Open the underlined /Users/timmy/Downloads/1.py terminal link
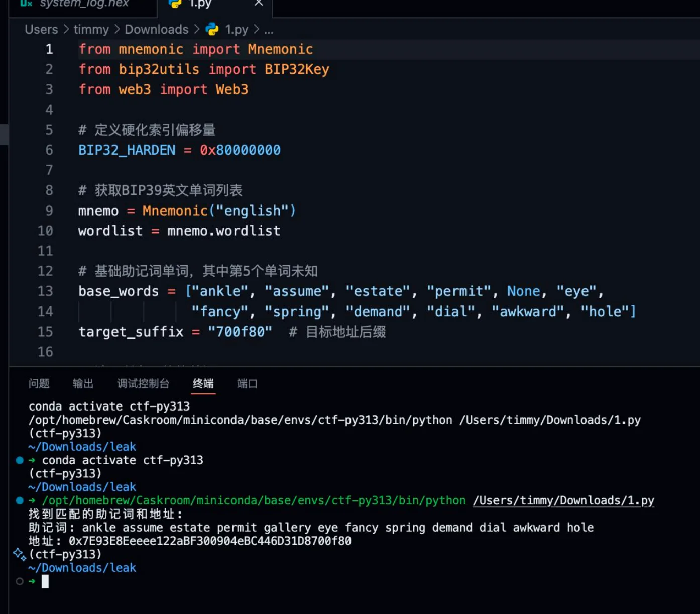The height and width of the screenshot is (614, 700). 563,501
